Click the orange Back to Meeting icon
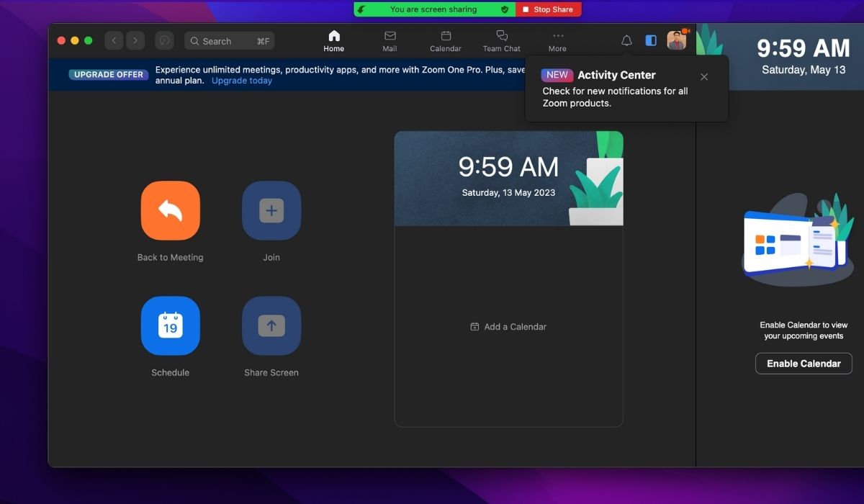This screenshot has height=504, width=864. 170,210
